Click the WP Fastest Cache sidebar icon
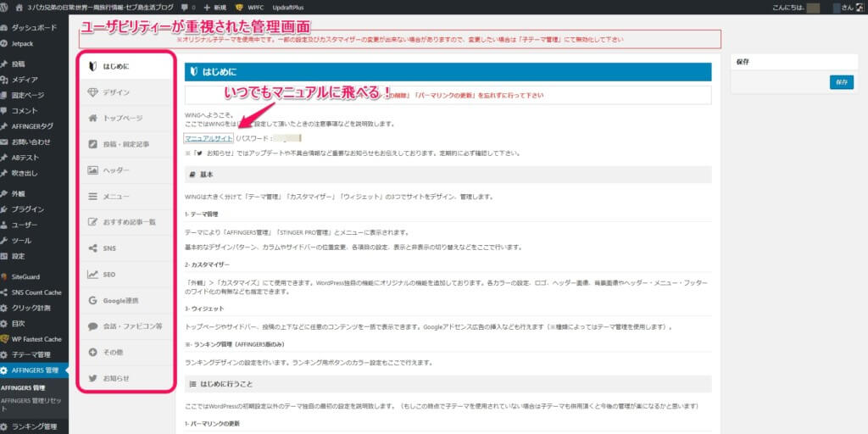This screenshot has height=434, width=868. 4,339
